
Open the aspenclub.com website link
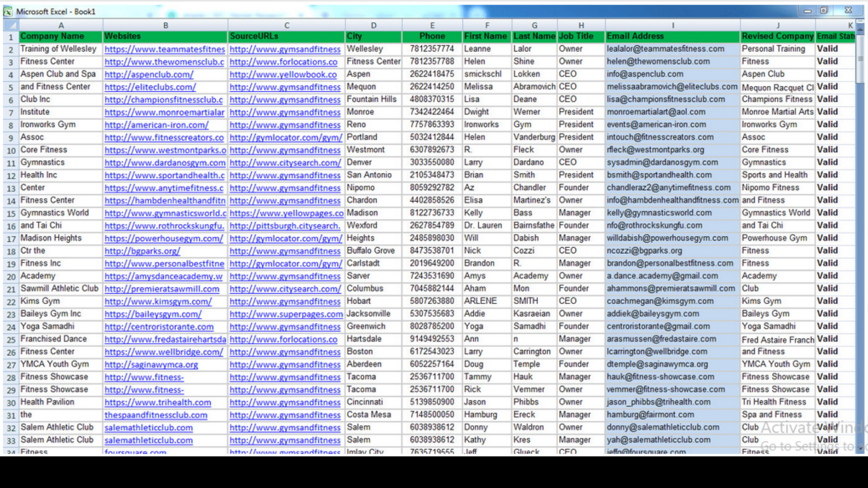149,75
